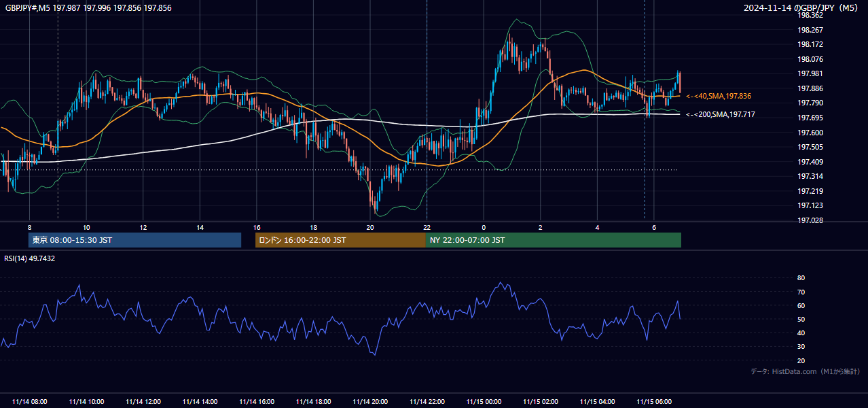This screenshot has height=408, width=868.
Task: Click hour label 14 under the price chart
Action: tap(200, 227)
